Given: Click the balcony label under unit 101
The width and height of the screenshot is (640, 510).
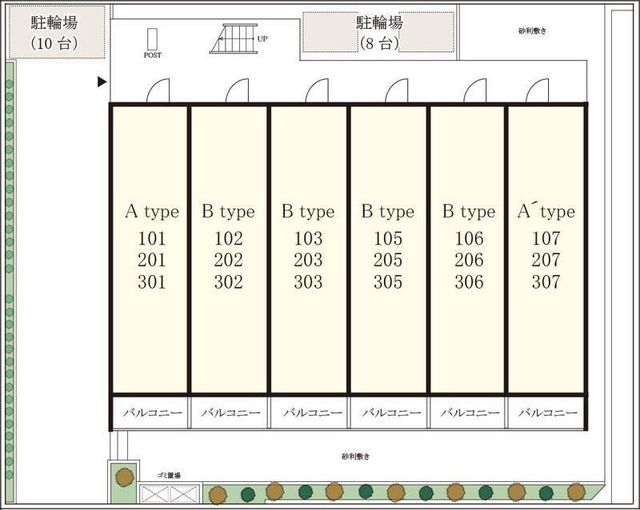Looking at the screenshot, I should [150, 412].
